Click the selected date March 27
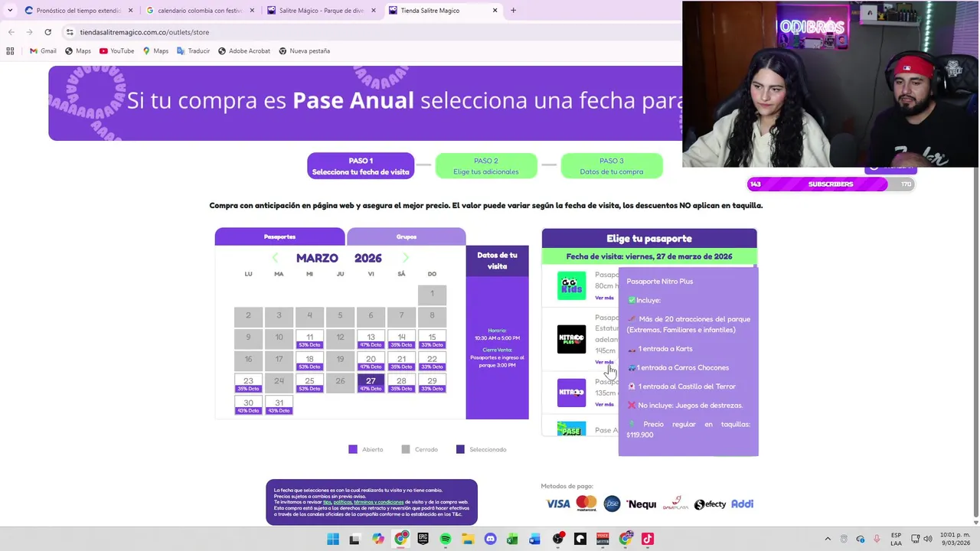 tap(371, 383)
